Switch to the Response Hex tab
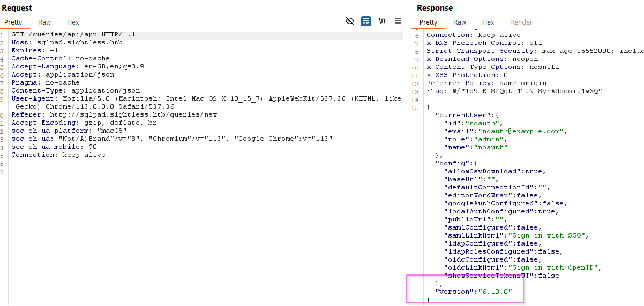 (488, 22)
